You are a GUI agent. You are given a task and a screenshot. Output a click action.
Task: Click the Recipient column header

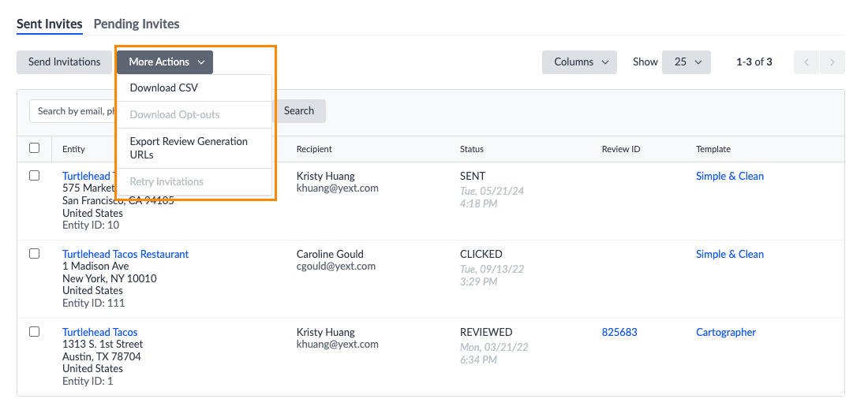pos(314,149)
